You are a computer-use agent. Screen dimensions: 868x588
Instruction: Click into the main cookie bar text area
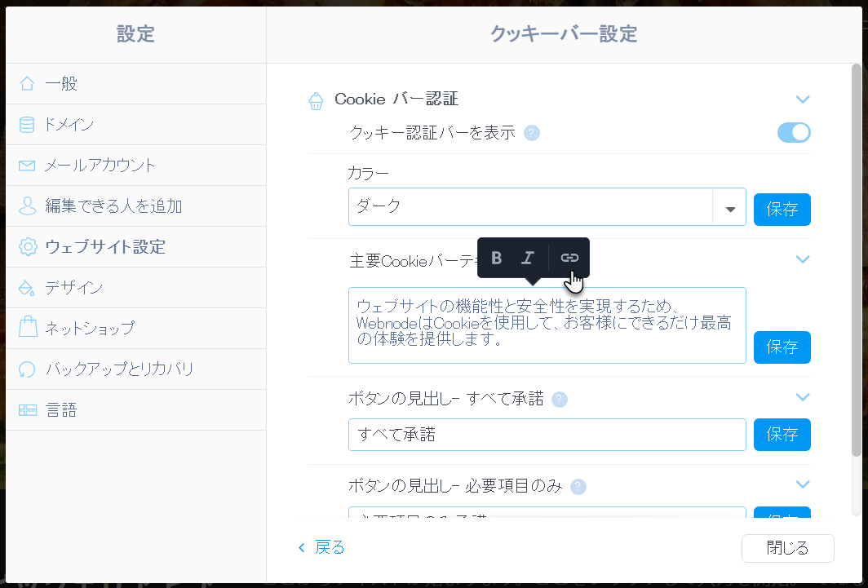tap(547, 325)
